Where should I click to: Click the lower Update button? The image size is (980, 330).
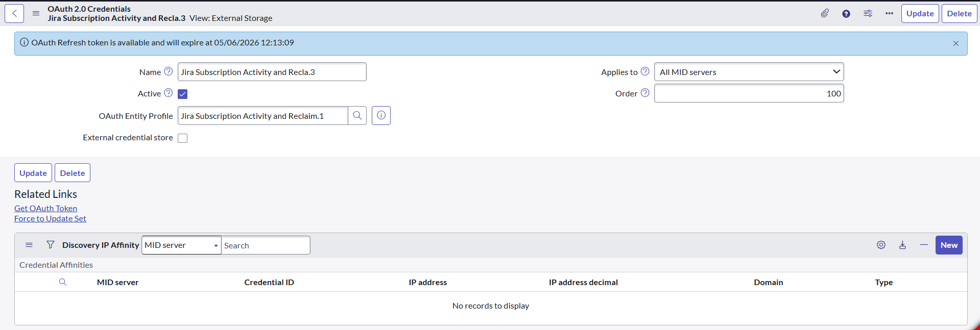coord(33,173)
